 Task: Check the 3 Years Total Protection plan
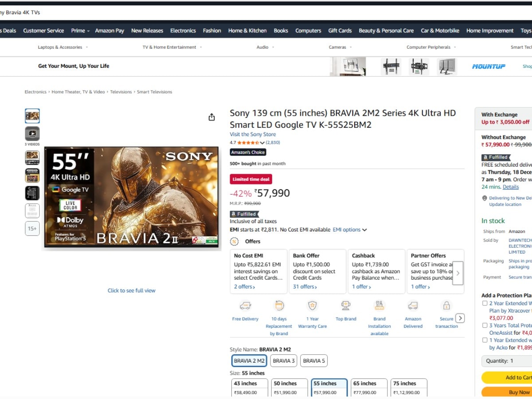coord(485,325)
